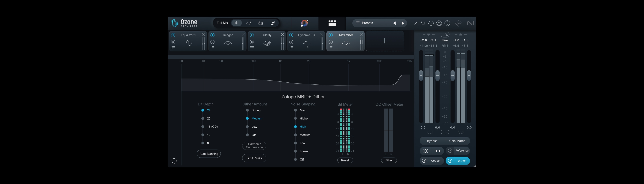Select Lowest noise shaping
This screenshot has width=644, height=184.
[x=302, y=151]
